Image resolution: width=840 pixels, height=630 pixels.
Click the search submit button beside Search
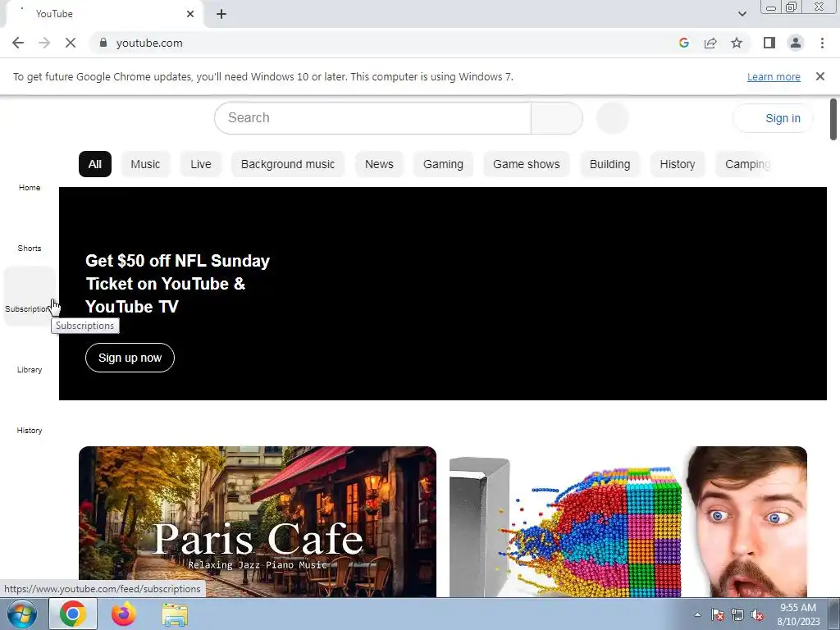tap(557, 118)
